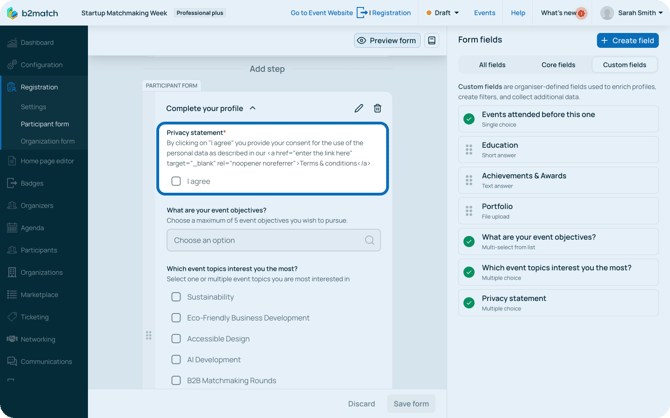Click the drag handle next to Education field
Image resolution: width=670 pixels, height=418 pixels.
[x=468, y=150]
